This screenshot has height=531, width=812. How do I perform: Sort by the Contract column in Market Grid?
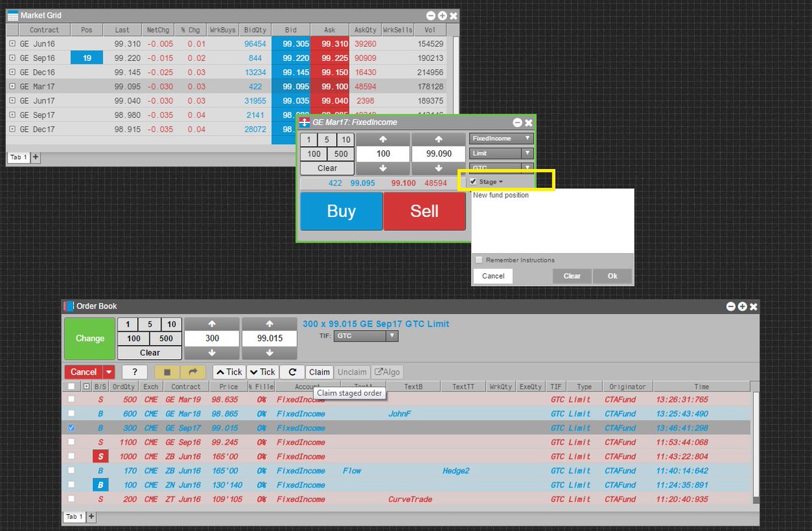click(x=45, y=30)
